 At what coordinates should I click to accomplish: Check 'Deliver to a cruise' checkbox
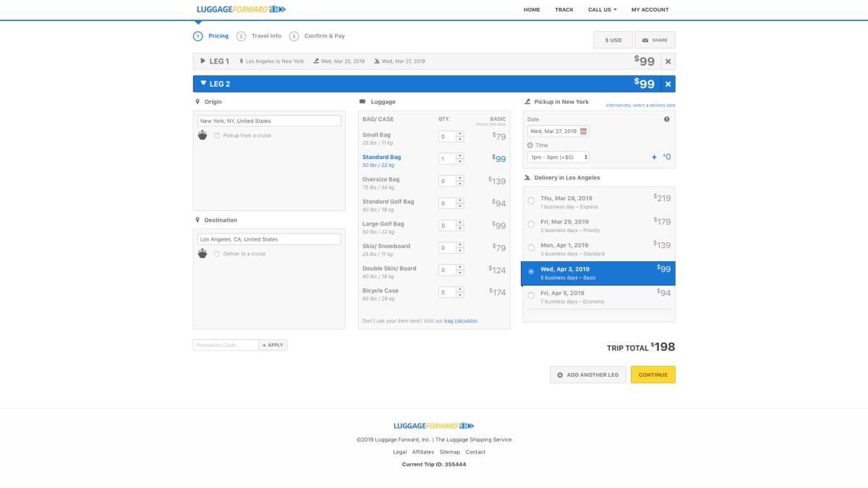click(217, 254)
